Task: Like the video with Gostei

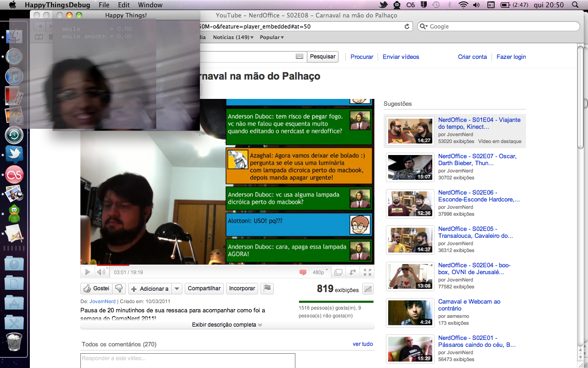Action: [96, 288]
